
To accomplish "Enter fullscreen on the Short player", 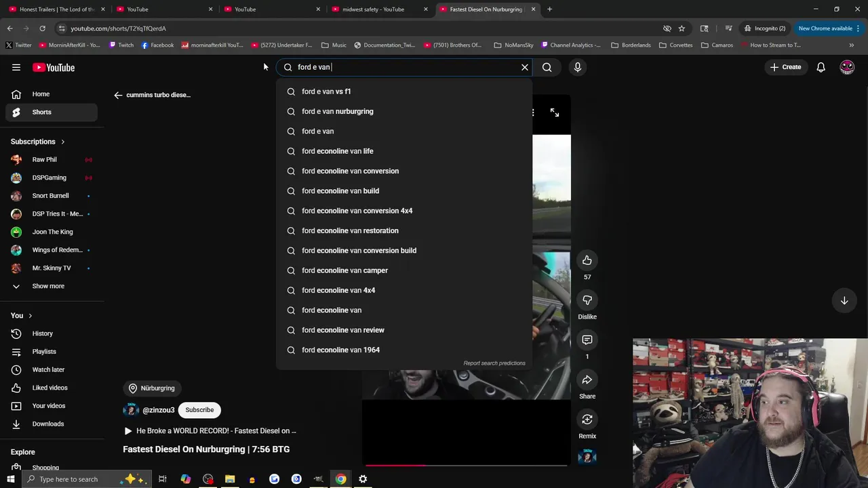I will pyautogui.click(x=555, y=113).
